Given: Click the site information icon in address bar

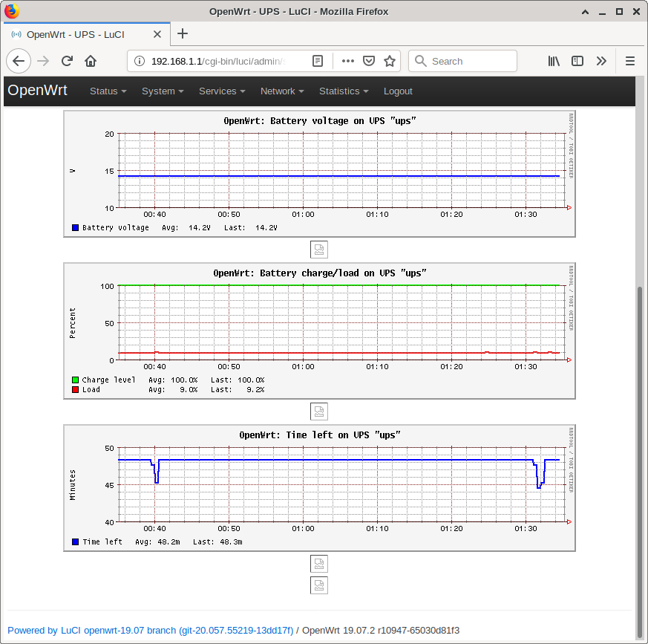Looking at the screenshot, I should pos(139,61).
